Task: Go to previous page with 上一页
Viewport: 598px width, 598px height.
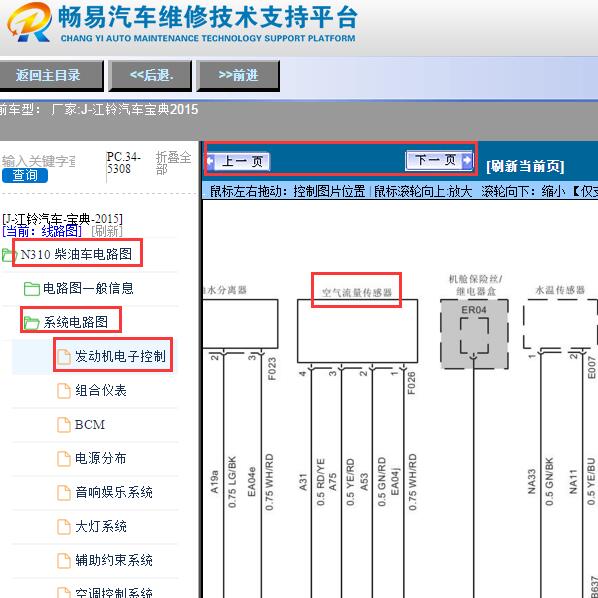Action: pyautogui.click(x=238, y=161)
